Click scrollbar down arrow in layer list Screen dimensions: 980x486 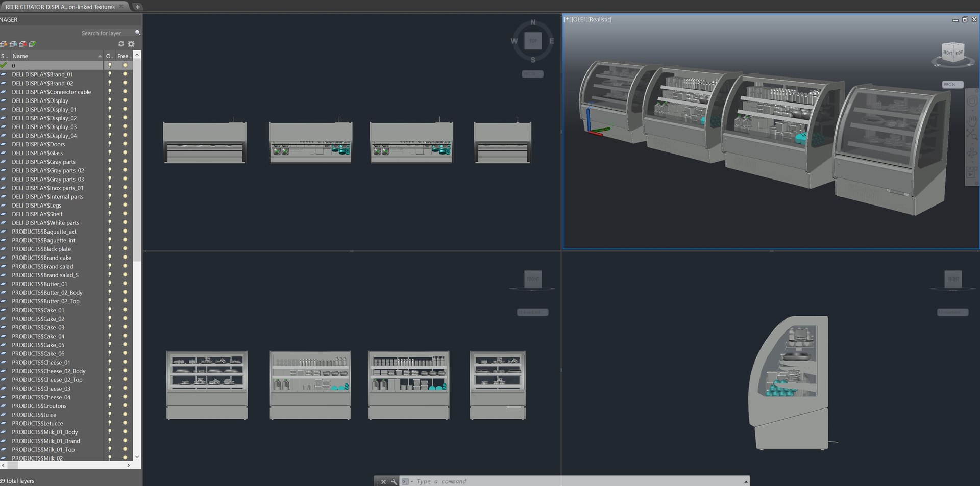coord(137,457)
